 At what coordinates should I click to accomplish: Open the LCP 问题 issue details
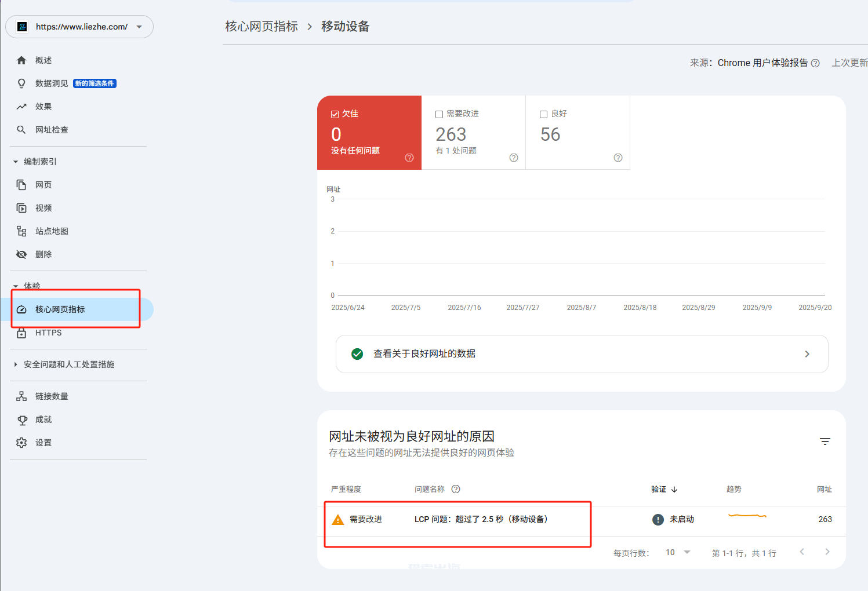(x=481, y=519)
